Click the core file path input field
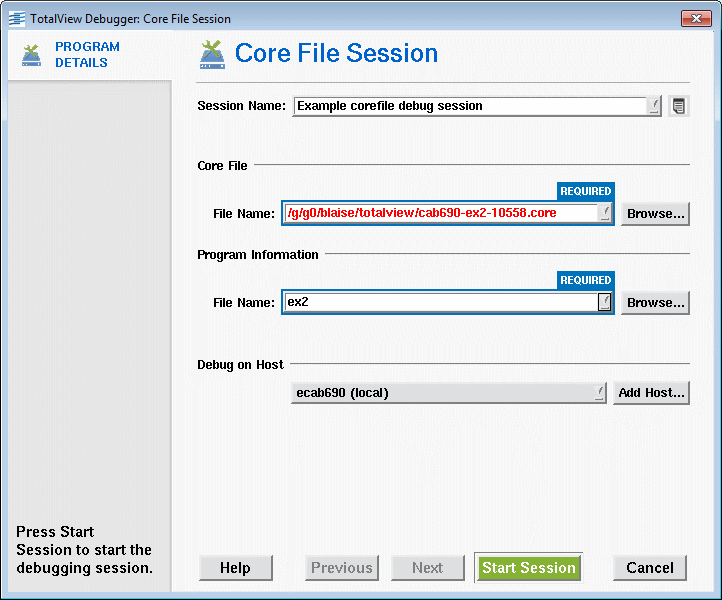This screenshot has height=600, width=722. (441, 213)
